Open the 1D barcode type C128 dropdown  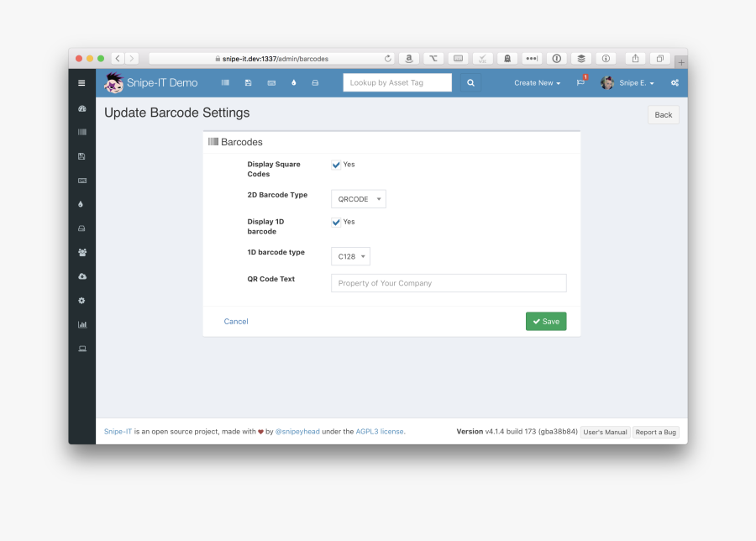pos(350,256)
